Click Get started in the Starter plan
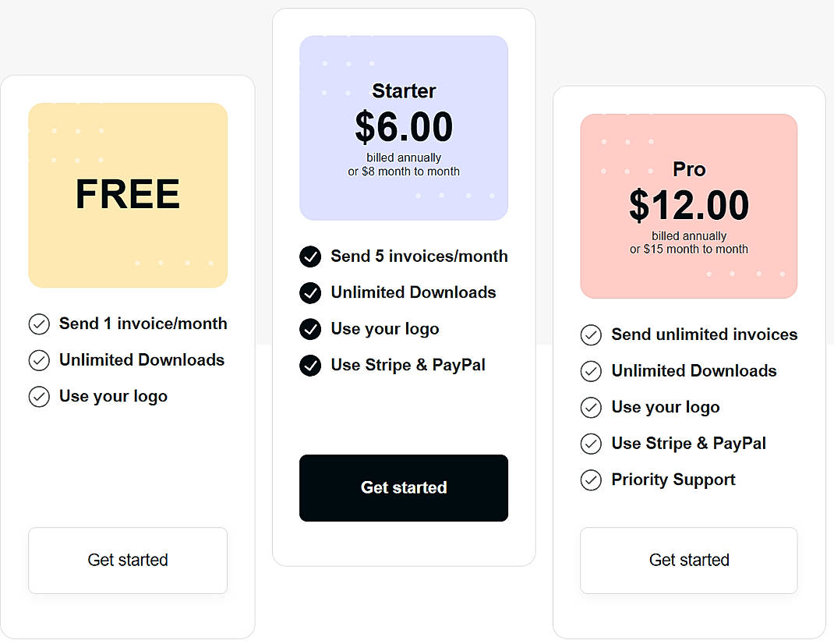This screenshot has height=644, width=834. tap(404, 487)
